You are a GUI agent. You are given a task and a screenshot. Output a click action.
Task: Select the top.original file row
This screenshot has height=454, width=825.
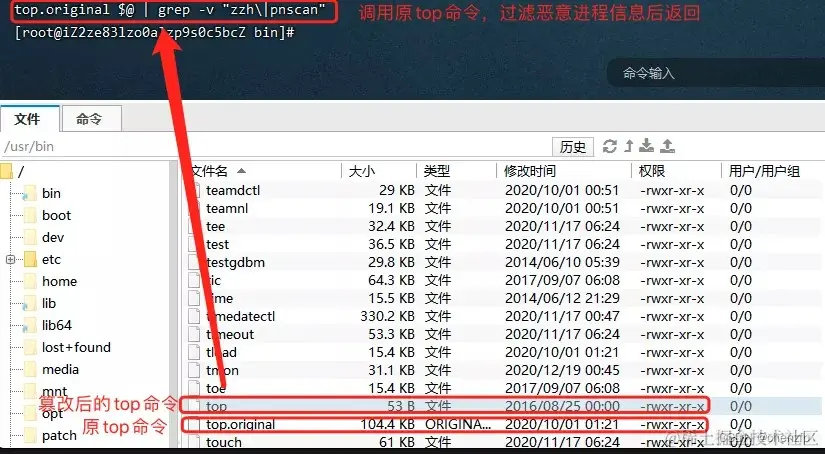[x=502, y=424]
